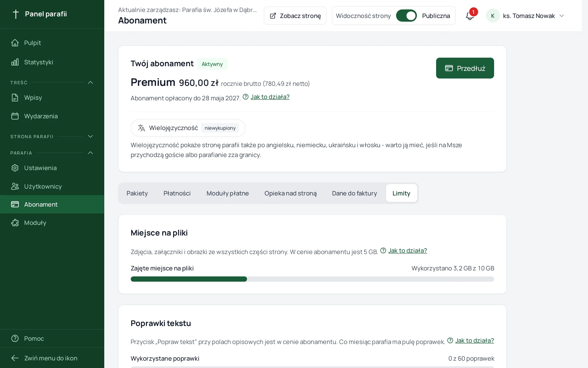The image size is (588, 368).
Task: Open Jak to działa link for file storage
Action: tap(408, 251)
